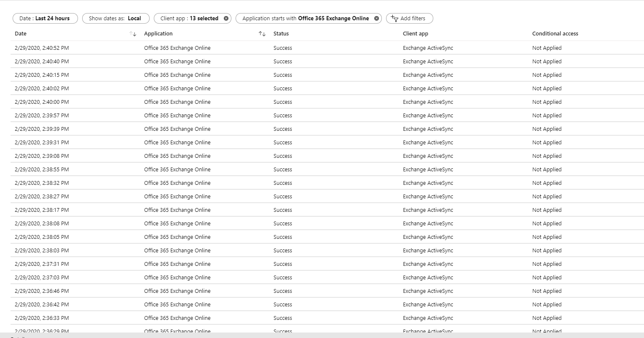Open sign-in entry at 2:38:03 PM
644x338 pixels.
(x=327, y=250)
